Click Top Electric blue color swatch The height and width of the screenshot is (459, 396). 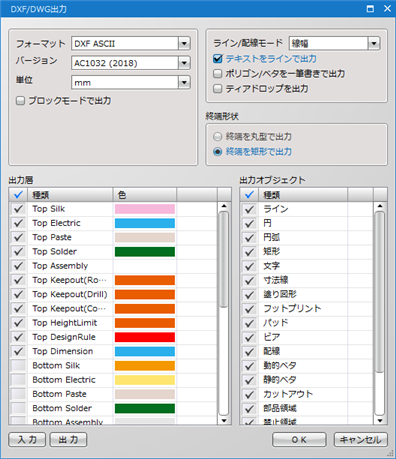click(145, 223)
